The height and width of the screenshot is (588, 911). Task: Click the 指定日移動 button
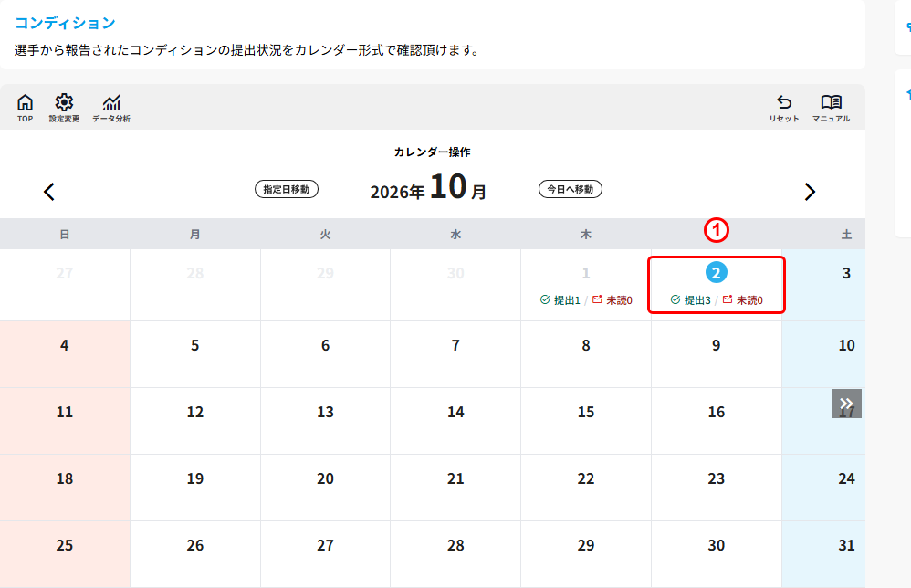(287, 189)
